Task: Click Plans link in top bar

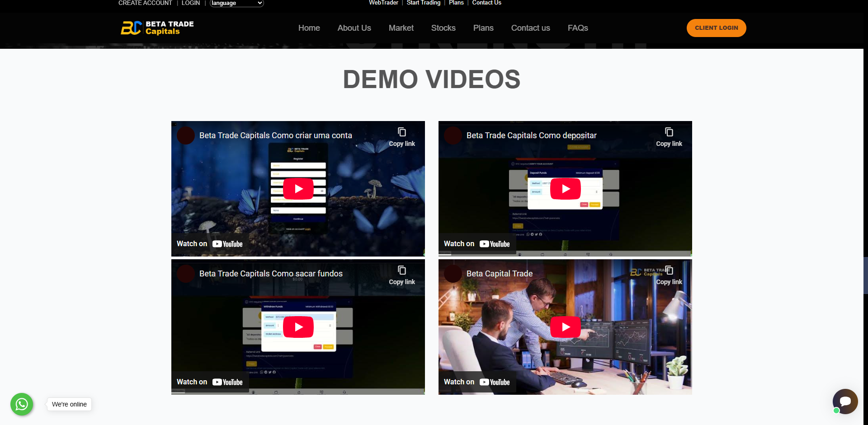Action: pyautogui.click(x=456, y=3)
